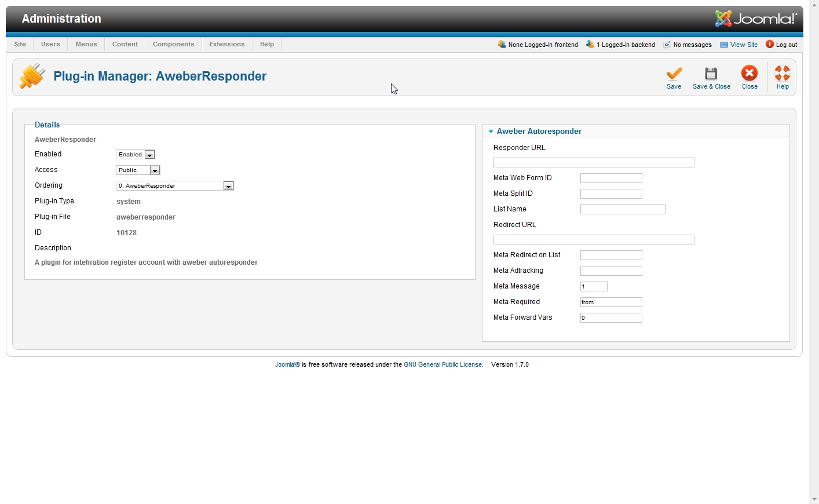Click the plugin description text
This screenshot has height=504, width=819.
[146, 262]
